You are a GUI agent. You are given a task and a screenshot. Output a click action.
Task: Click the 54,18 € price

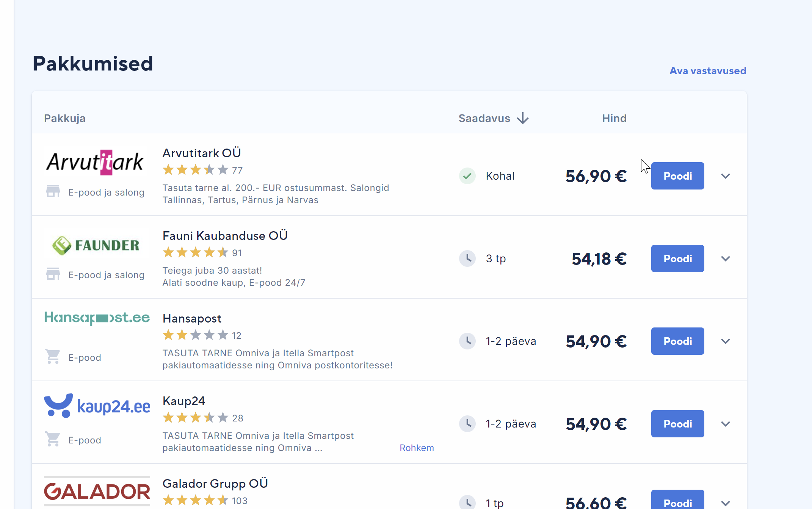(x=599, y=259)
